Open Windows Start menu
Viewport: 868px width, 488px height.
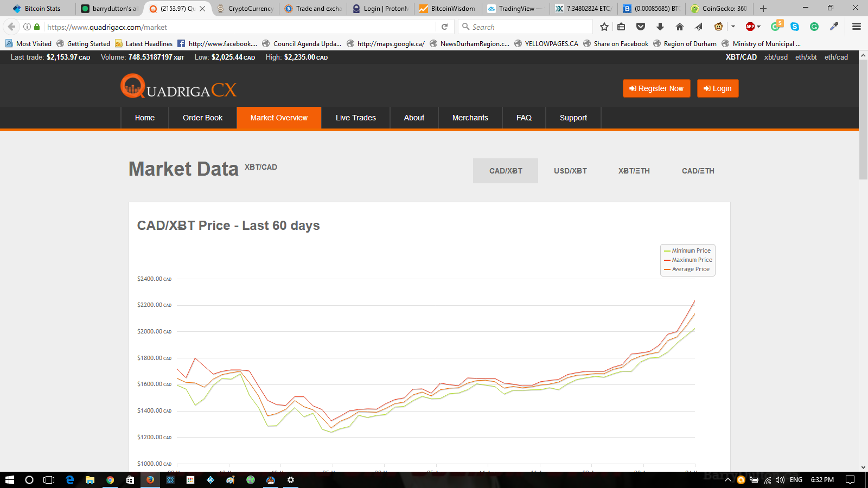pos(9,480)
